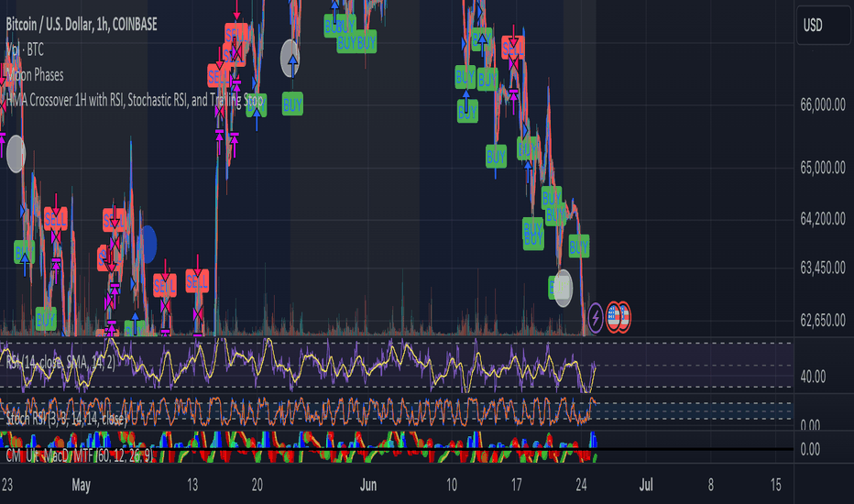The image size is (854, 504).
Task: Select the HMA Crossover 1H indicator legend
Action: 134,100
